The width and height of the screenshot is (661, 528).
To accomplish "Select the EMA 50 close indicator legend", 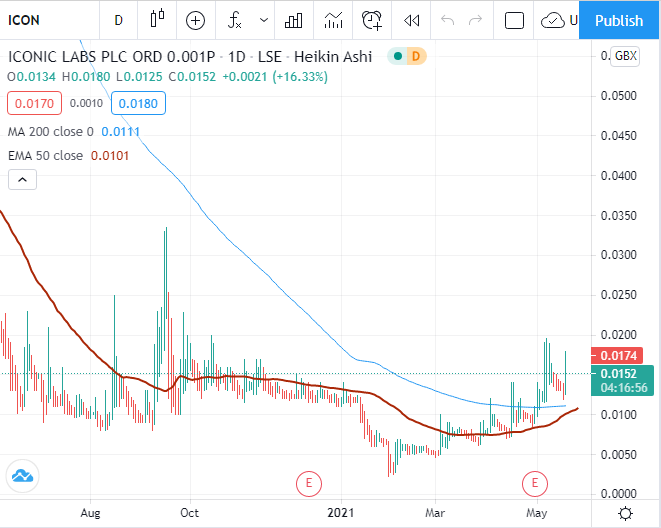I will (x=46, y=156).
